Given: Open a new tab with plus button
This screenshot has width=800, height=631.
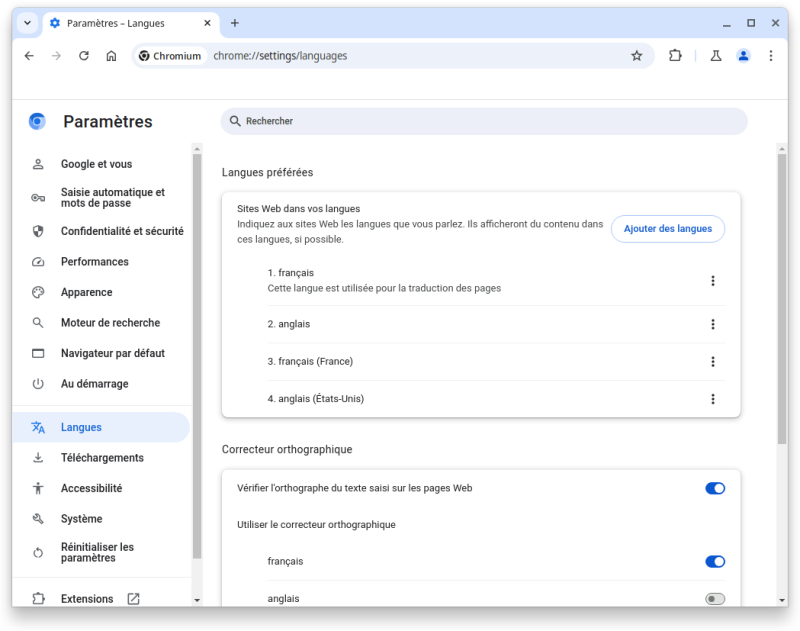Looking at the screenshot, I should (x=235, y=23).
